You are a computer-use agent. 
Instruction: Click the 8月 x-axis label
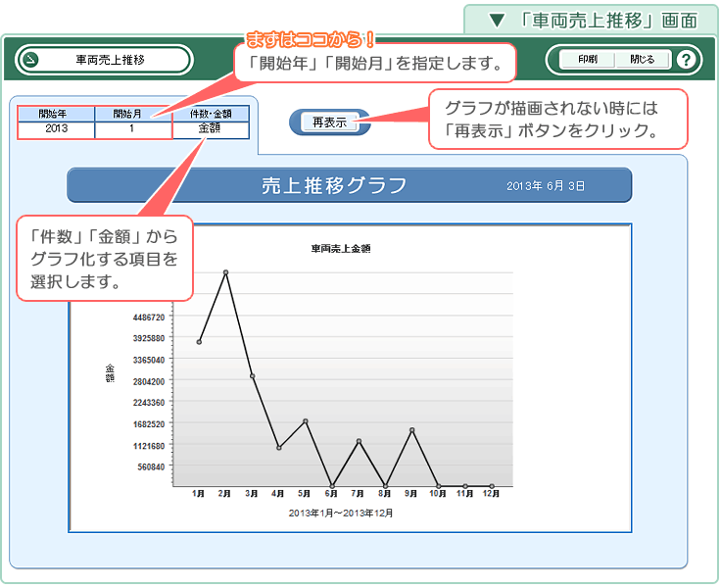tap(384, 493)
